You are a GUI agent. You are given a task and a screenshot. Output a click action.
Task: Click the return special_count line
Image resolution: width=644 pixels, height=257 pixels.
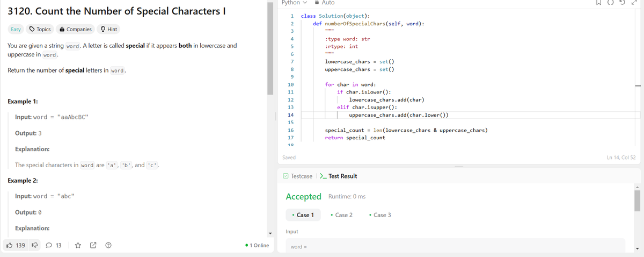pyautogui.click(x=355, y=138)
